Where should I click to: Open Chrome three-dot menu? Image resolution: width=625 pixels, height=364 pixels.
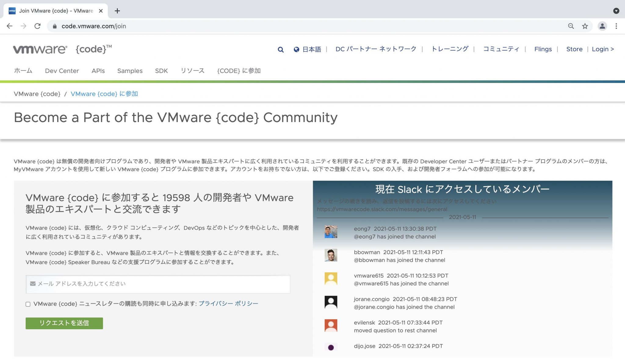(616, 26)
